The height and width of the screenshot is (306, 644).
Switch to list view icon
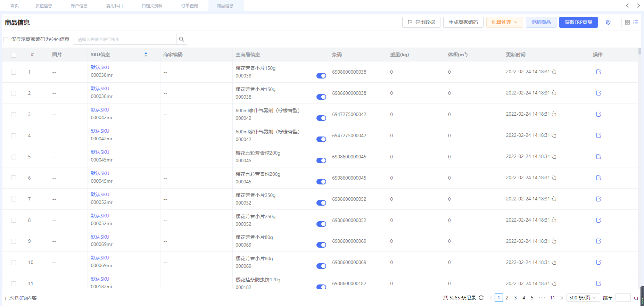636,22
